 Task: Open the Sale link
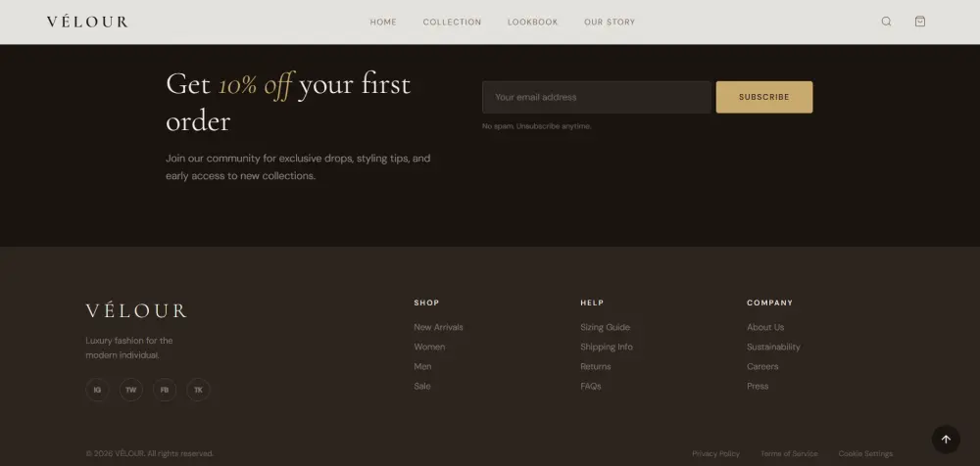(x=421, y=386)
